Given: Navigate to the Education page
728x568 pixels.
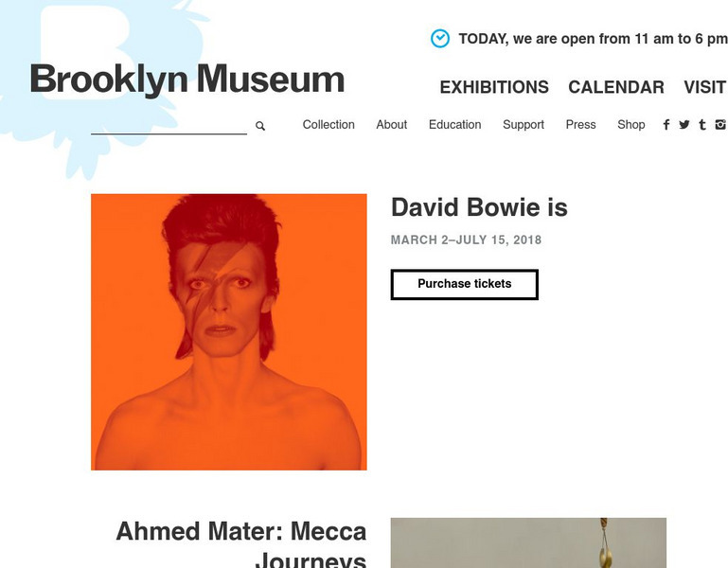Looking at the screenshot, I should point(454,125).
